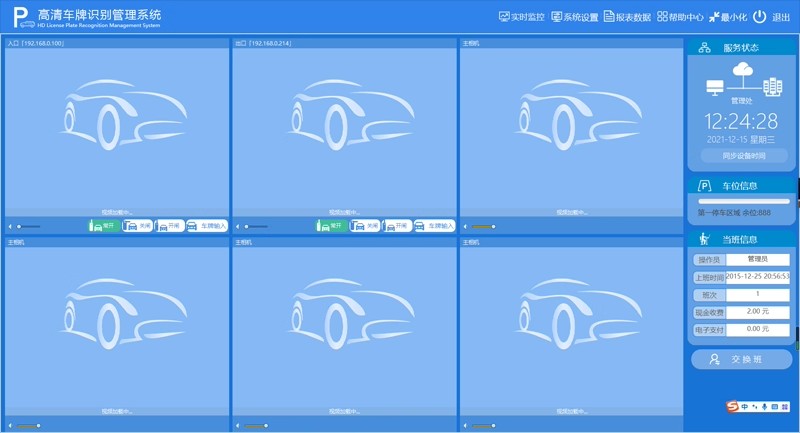Click the P parking logo icon
Image resolution: width=800 pixels, height=433 pixels.
(19, 18)
